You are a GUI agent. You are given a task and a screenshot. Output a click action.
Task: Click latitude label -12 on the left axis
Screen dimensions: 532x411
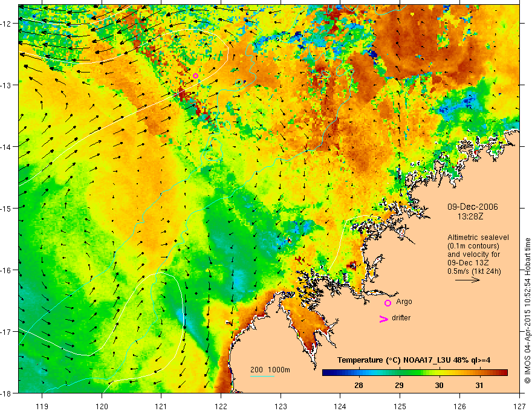(x=7, y=24)
